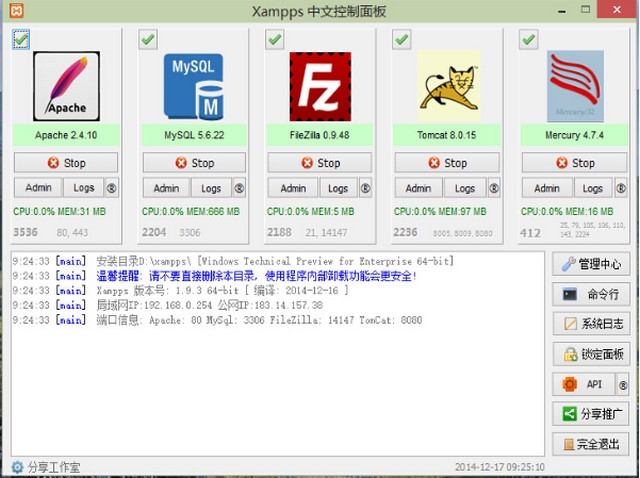The width and height of the screenshot is (640, 478).
Task: View MySQL Logs
Action: 211,188
